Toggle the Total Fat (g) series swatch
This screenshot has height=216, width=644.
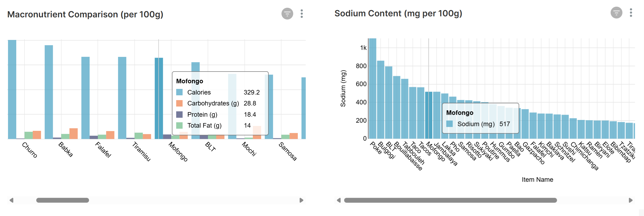point(180,125)
